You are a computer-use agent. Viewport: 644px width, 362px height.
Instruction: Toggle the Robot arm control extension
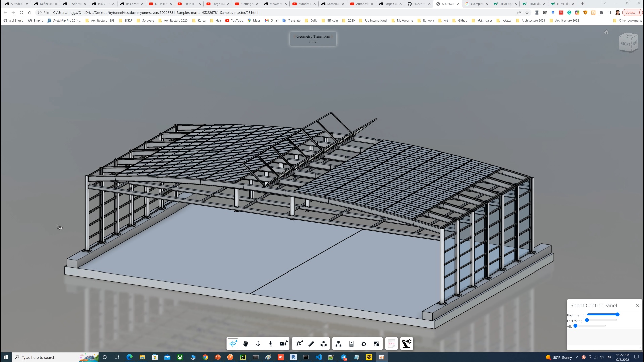click(407, 344)
